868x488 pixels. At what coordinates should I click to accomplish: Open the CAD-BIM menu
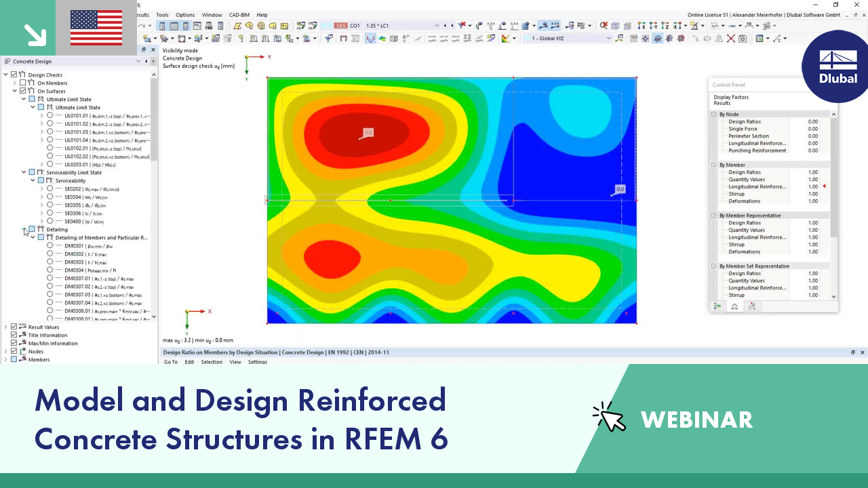(x=239, y=15)
